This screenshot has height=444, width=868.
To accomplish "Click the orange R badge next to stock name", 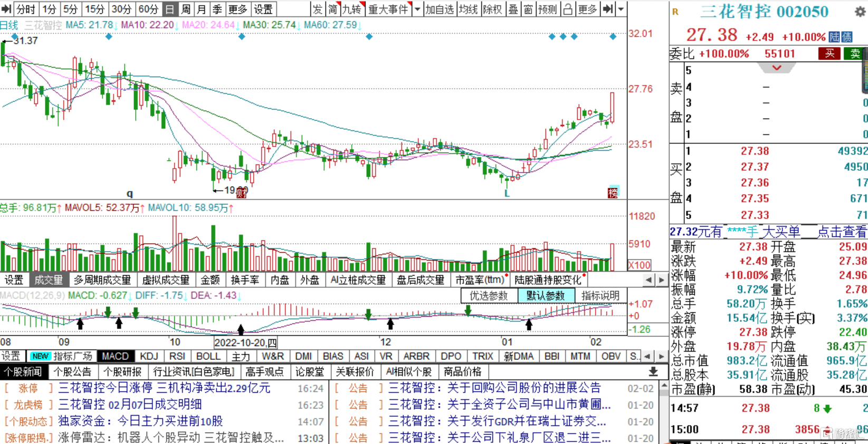I will click(x=675, y=12).
